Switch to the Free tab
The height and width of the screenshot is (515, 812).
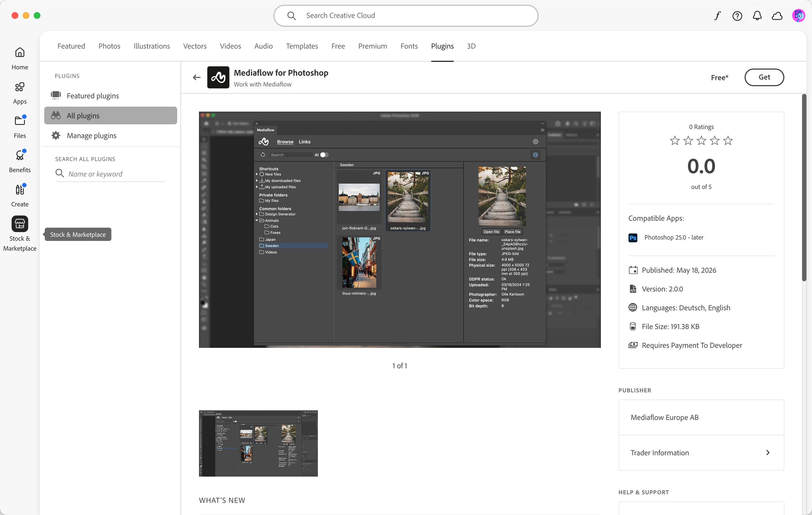click(x=338, y=46)
